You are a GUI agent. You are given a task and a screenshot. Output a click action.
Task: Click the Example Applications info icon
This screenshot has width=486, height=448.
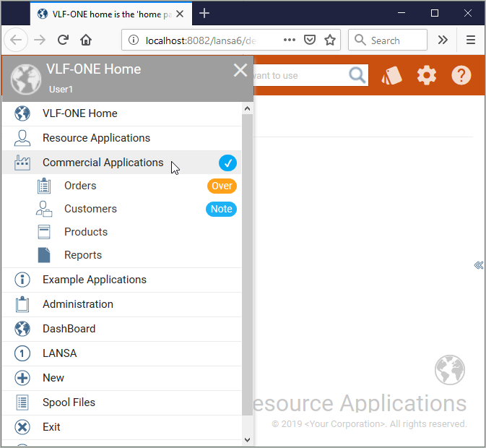(22, 280)
